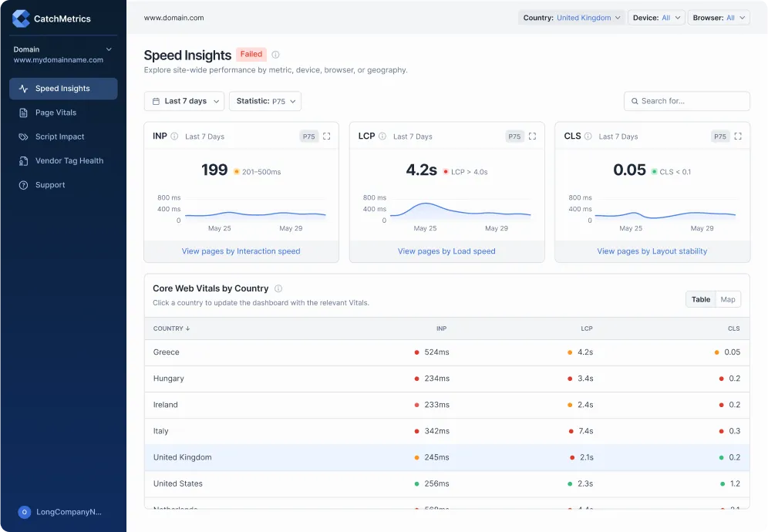Click info icon beside INP heading
Viewport: 768px width, 532px height.
tap(174, 136)
